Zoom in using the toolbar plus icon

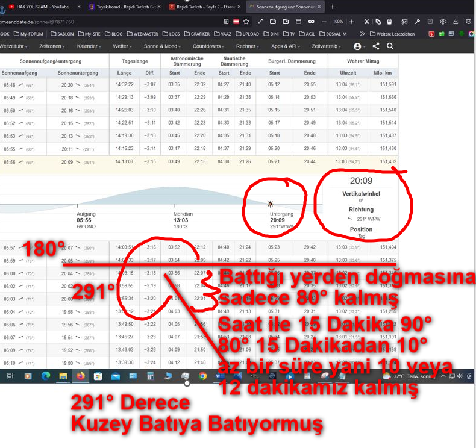tap(351, 21)
